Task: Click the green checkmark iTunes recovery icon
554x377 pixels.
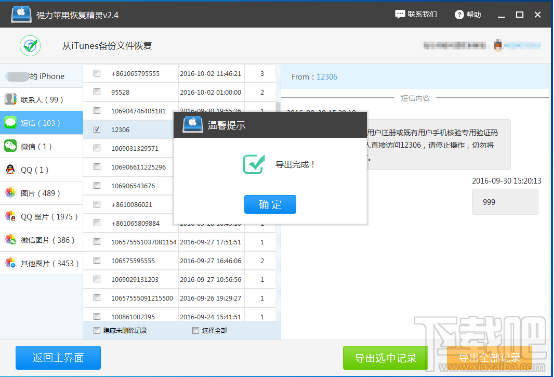Action: click(30, 46)
